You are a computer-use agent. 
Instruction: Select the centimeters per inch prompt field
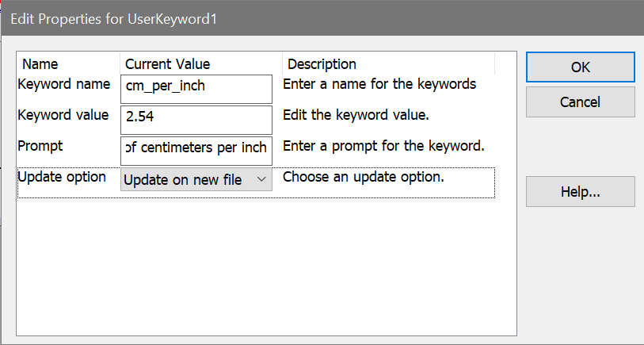point(196,148)
